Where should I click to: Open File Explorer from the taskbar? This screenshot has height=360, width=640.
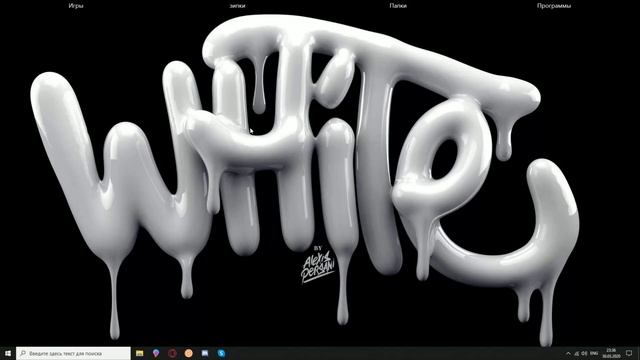tap(140, 353)
